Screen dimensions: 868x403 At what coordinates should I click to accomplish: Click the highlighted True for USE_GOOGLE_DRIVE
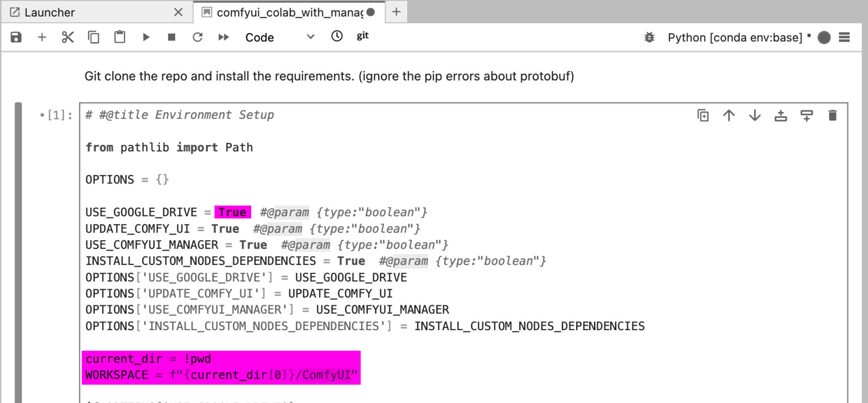coord(233,212)
